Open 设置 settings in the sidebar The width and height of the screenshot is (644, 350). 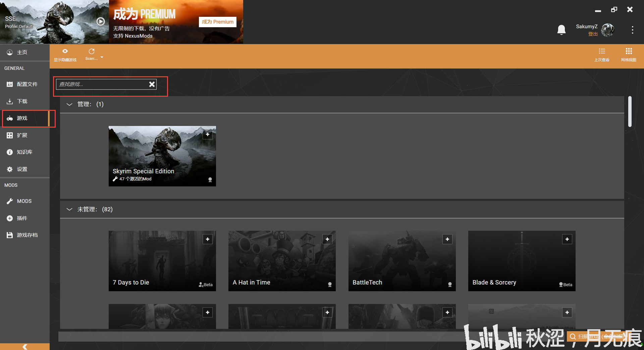(x=25, y=169)
